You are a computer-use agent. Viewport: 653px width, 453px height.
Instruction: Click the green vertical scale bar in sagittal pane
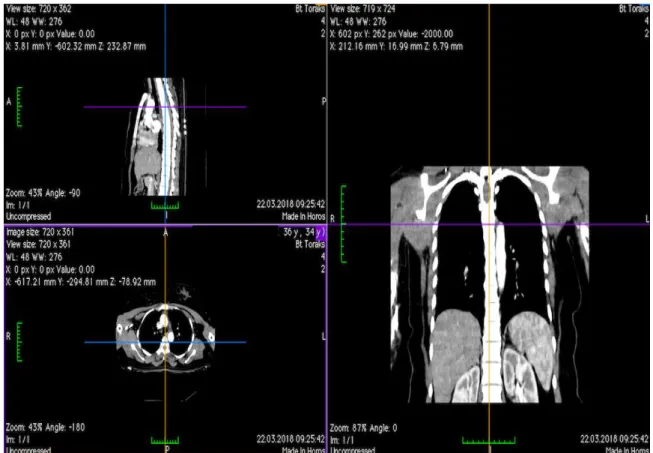(x=19, y=107)
